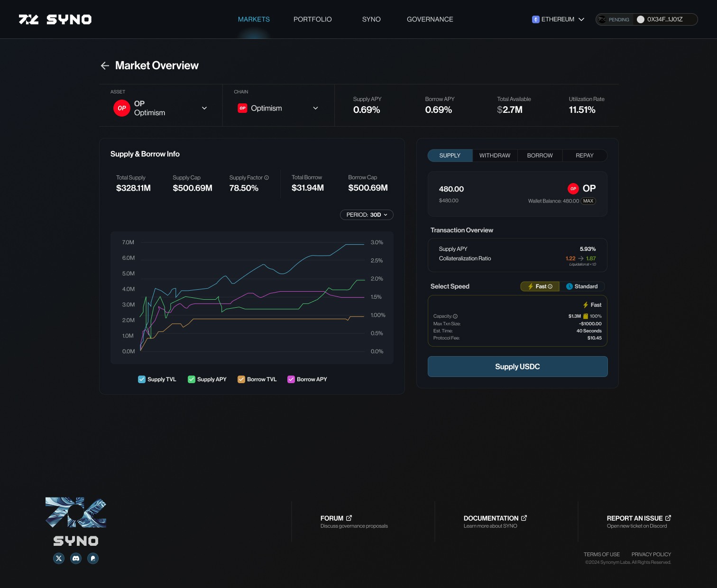
Task: Toggle the Borrow APY checkbox
Action: 291,379
